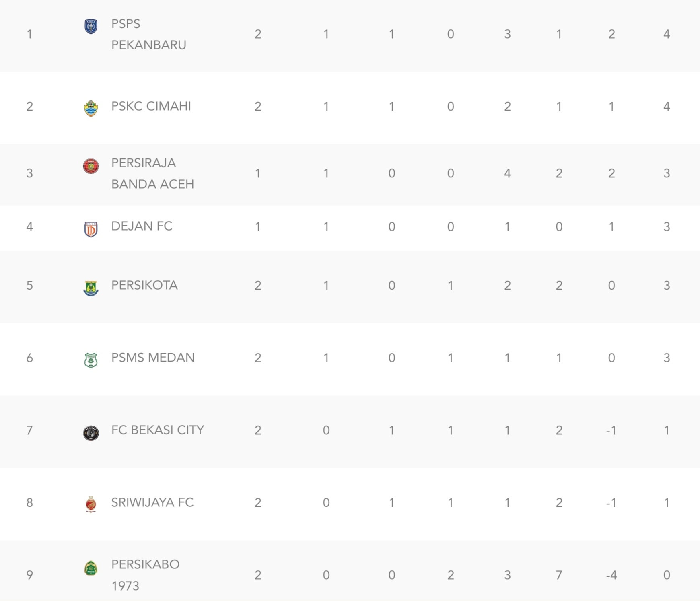Viewport: 700px width, 601px height.
Task: Select the PERSIKABO 1973 team name
Action: [145, 575]
